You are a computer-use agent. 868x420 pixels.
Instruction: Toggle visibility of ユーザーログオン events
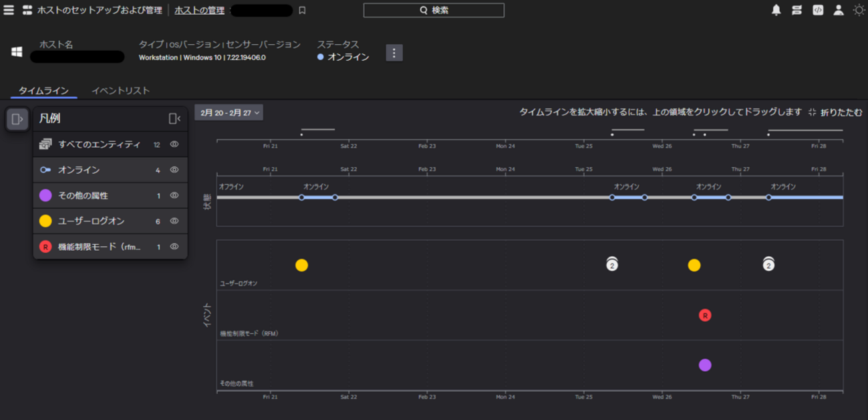click(x=174, y=221)
